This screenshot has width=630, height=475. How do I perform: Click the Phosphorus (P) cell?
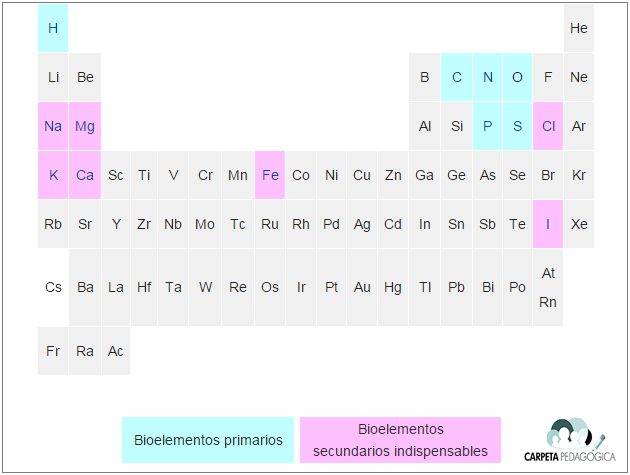click(x=487, y=126)
